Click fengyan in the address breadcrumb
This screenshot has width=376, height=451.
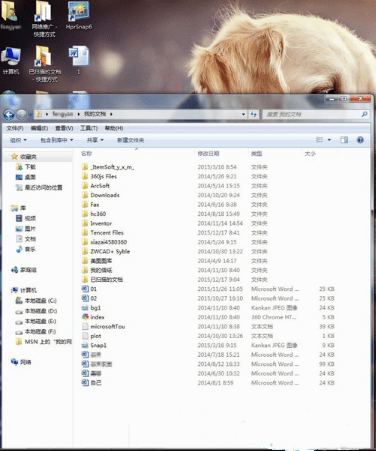63,114
